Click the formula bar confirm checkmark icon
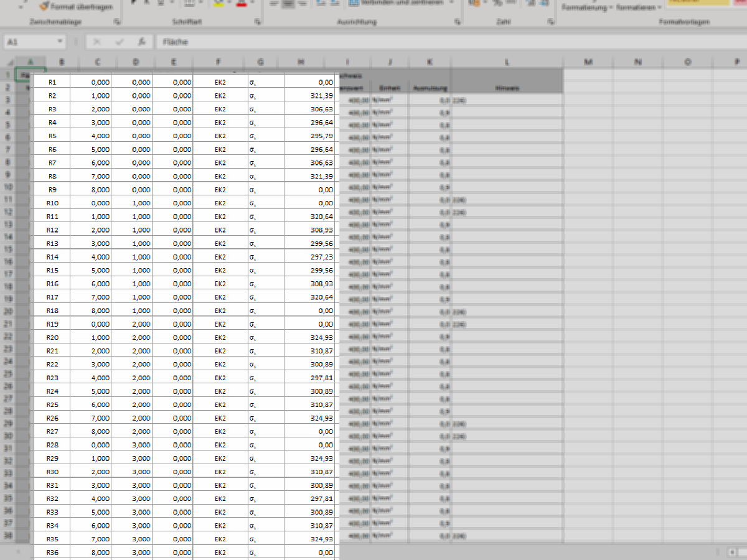Screen dimensions: 747x560 (120, 42)
